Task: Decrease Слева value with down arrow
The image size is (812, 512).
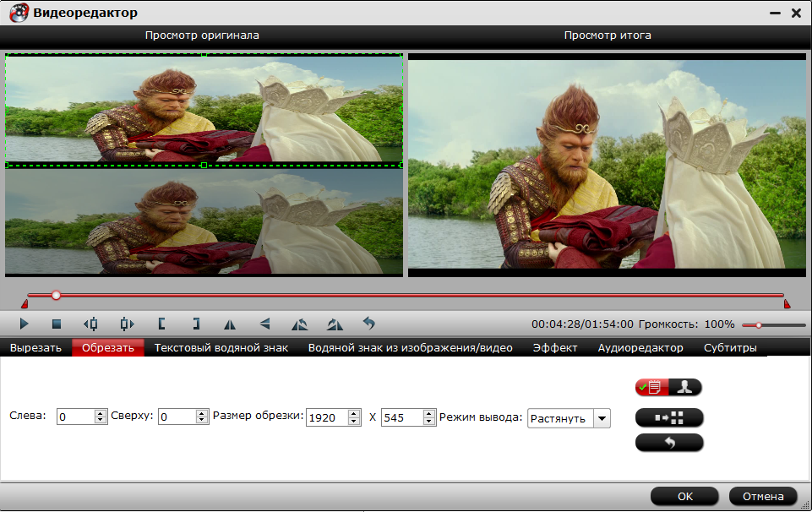Action: click(x=101, y=421)
